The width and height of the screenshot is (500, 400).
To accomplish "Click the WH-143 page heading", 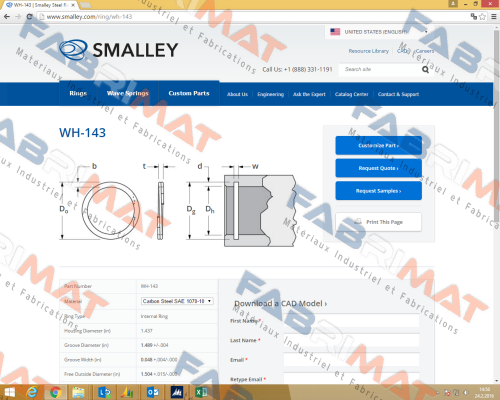I will [x=82, y=133].
